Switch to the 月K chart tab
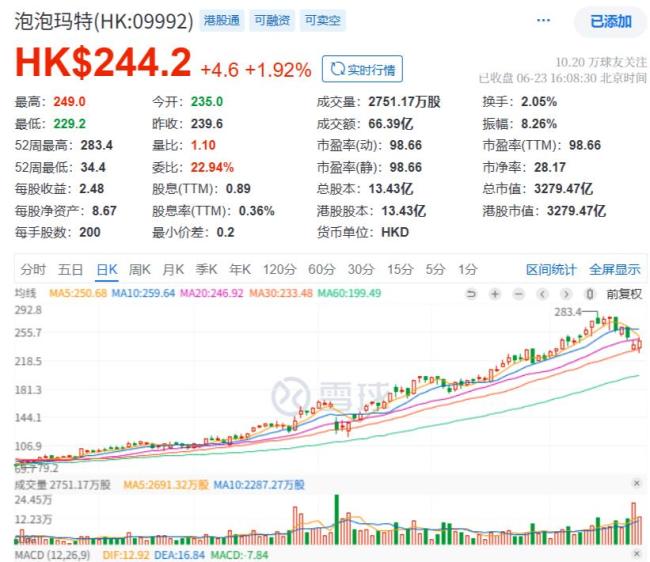The image size is (650, 562). coord(173,269)
